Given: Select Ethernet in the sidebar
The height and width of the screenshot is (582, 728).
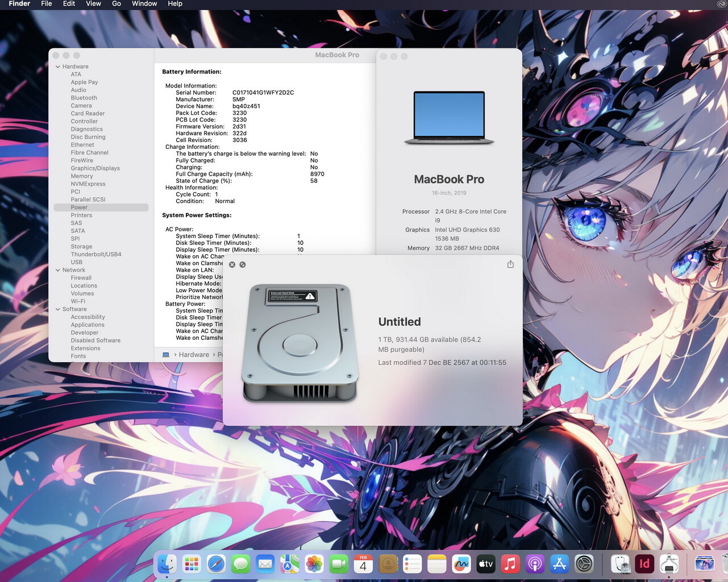Looking at the screenshot, I should (82, 145).
